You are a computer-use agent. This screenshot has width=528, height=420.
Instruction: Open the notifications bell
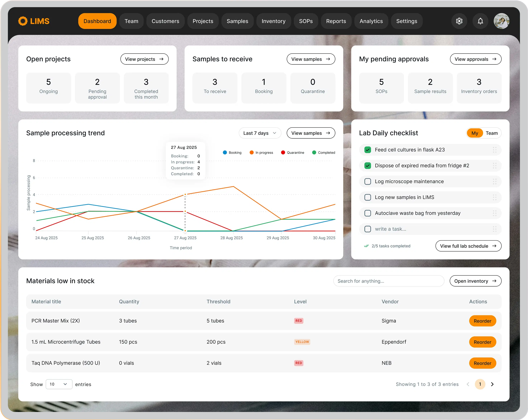(x=480, y=21)
